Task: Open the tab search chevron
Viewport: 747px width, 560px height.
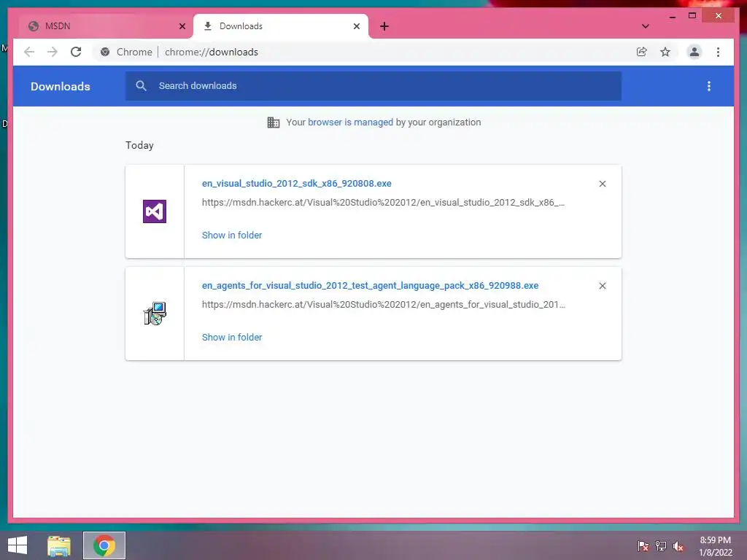Action: pyautogui.click(x=645, y=26)
